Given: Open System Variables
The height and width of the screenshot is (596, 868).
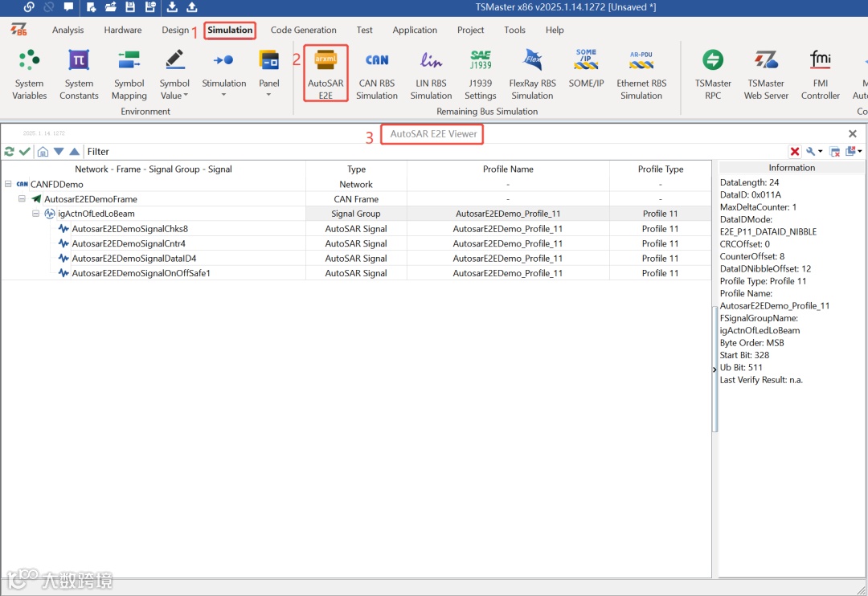Looking at the screenshot, I should click(30, 74).
